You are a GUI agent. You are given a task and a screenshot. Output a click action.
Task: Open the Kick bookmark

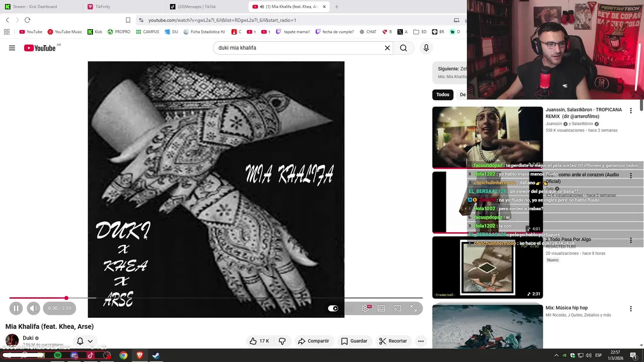pyautogui.click(x=95, y=32)
